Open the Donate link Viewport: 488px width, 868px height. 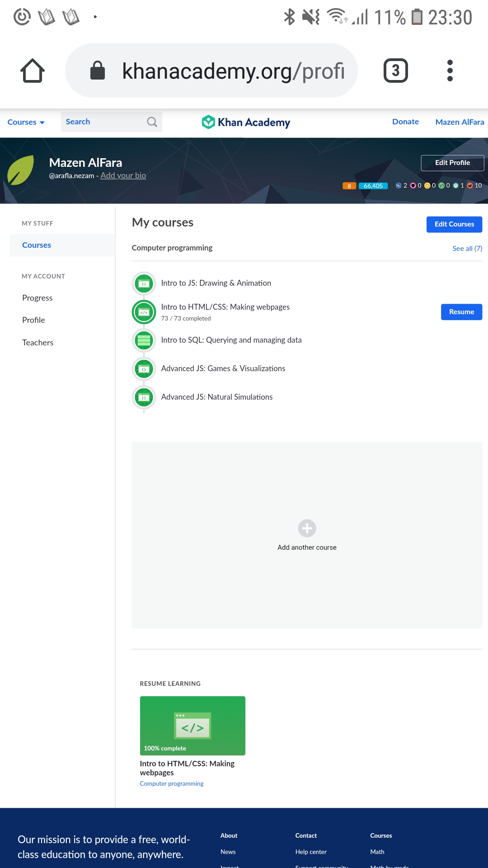coord(405,122)
